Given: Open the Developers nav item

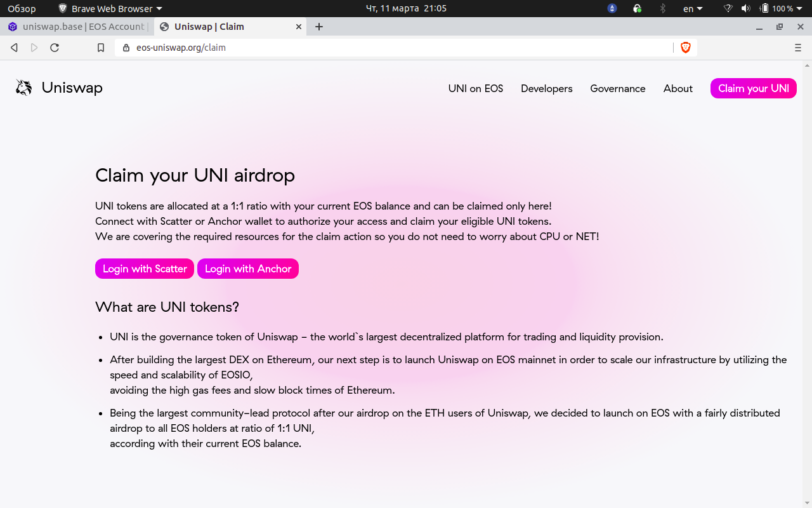Looking at the screenshot, I should coord(547,88).
